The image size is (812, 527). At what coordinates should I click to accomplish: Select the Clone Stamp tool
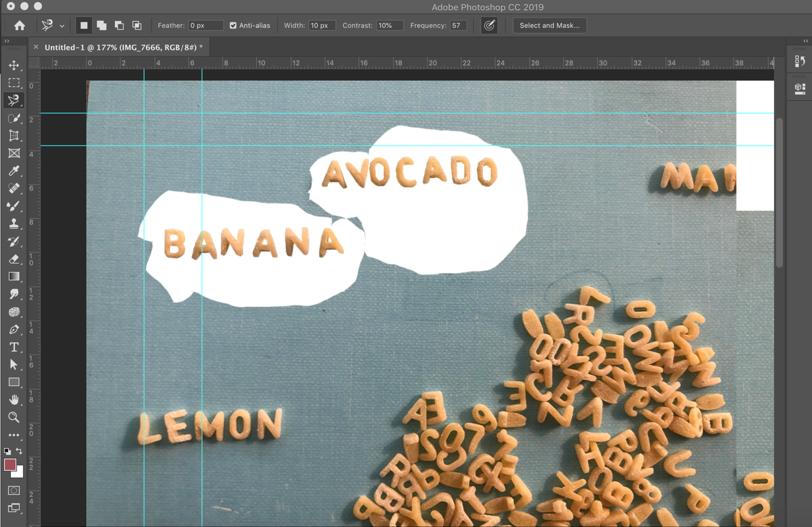click(x=14, y=223)
